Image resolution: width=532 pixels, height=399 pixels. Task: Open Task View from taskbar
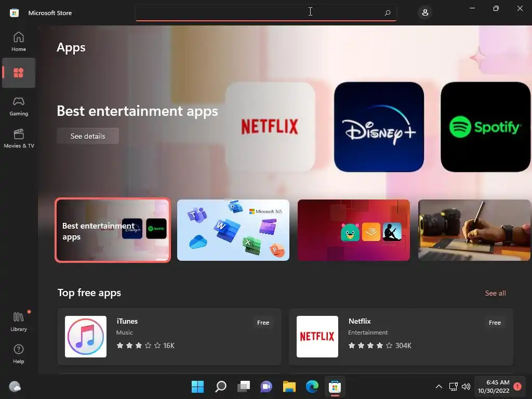243,387
